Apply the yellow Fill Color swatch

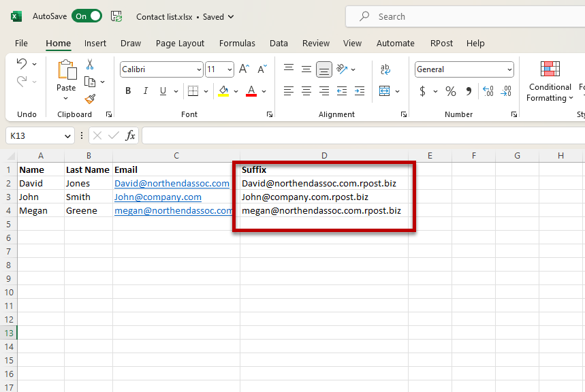tap(223, 91)
